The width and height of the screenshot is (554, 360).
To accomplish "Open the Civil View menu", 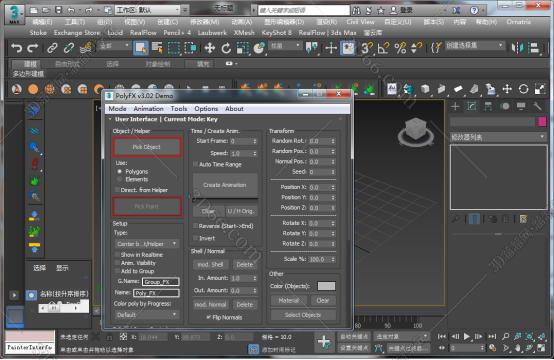I will (x=360, y=22).
